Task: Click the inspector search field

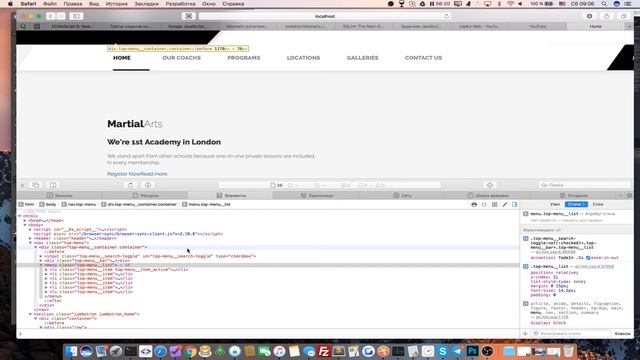Action: coord(584,185)
